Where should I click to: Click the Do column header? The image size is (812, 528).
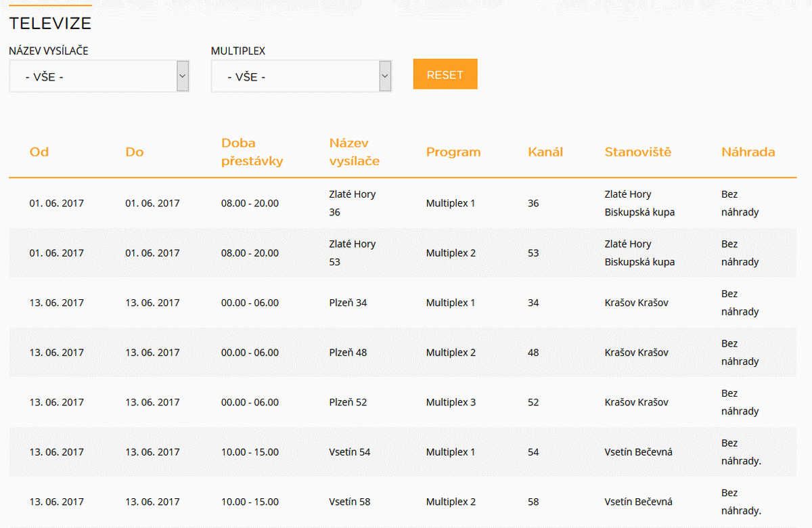pyautogui.click(x=135, y=152)
